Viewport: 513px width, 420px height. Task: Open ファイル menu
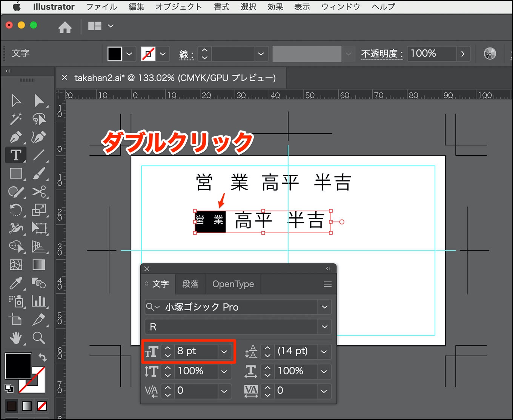click(102, 7)
